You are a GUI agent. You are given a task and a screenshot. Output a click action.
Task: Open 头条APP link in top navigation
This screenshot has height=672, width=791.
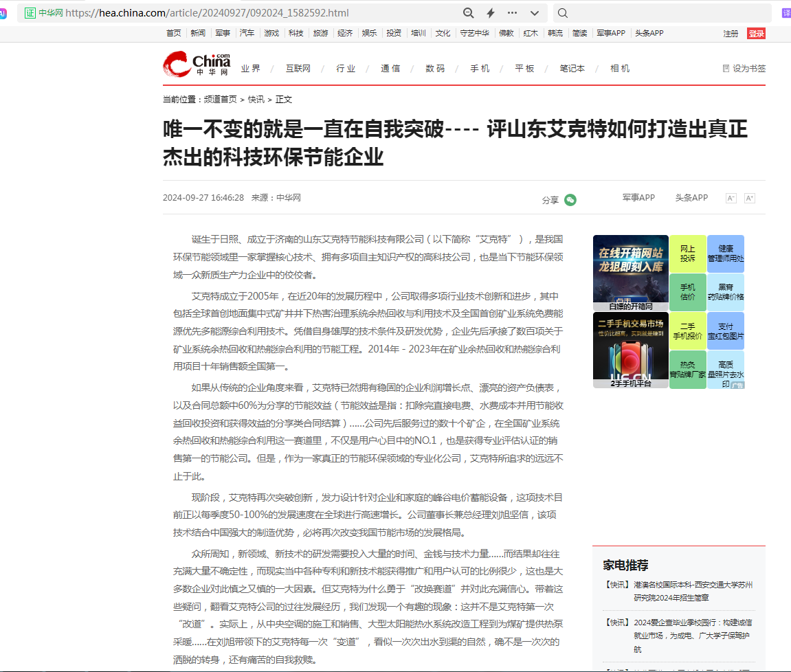coord(649,33)
